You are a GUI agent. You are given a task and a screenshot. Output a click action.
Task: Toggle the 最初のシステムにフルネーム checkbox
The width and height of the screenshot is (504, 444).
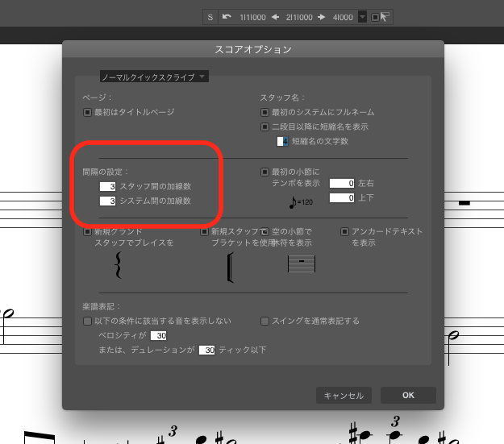tap(264, 113)
